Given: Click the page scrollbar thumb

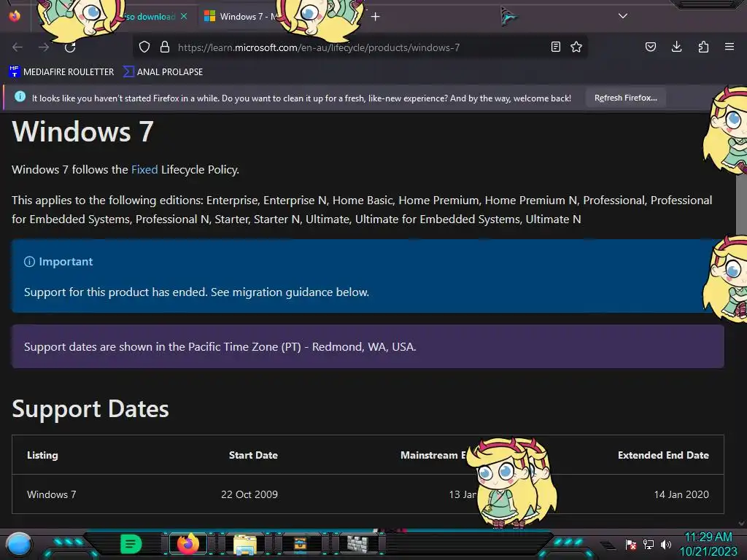Looking at the screenshot, I should pyautogui.click(x=741, y=205).
